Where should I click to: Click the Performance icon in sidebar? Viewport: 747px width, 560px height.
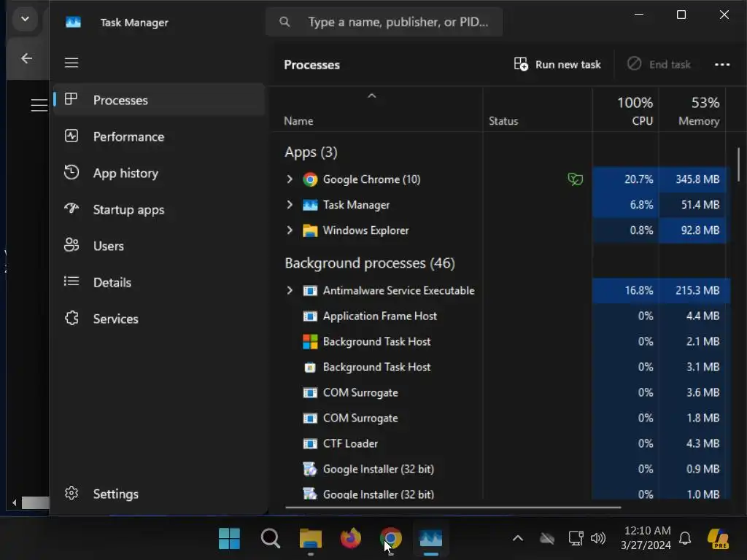[71, 136]
